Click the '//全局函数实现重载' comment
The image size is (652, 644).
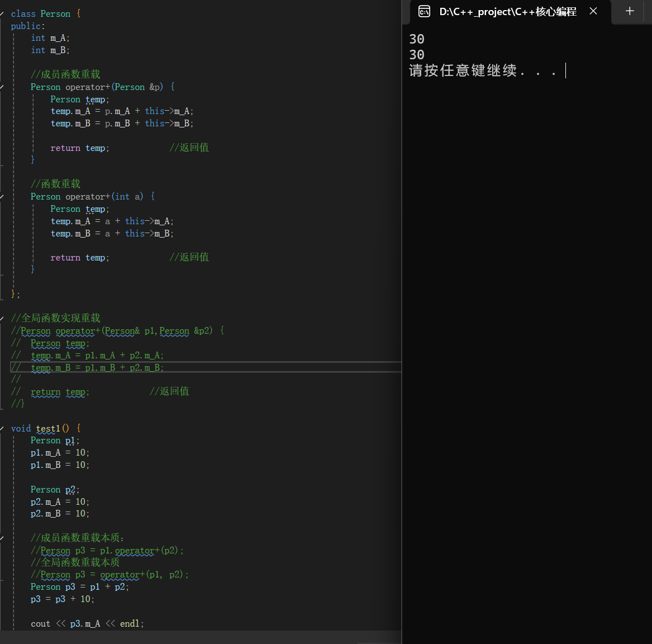click(x=55, y=318)
